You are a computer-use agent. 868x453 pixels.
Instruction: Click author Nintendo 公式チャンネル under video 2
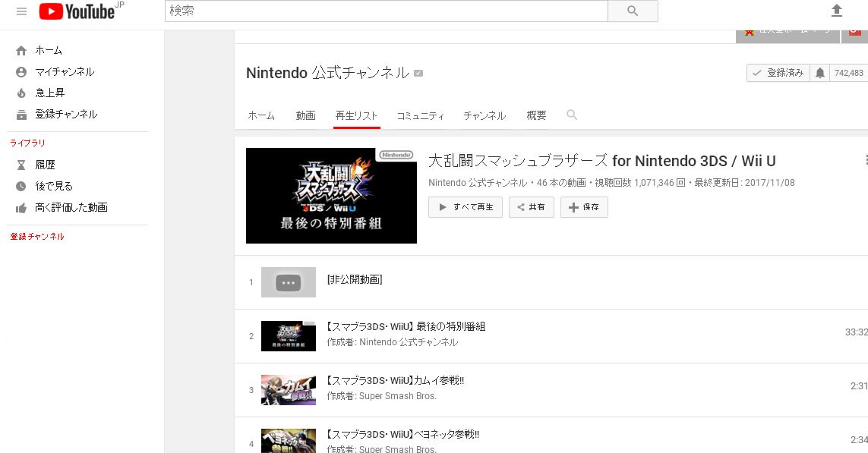click(409, 342)
